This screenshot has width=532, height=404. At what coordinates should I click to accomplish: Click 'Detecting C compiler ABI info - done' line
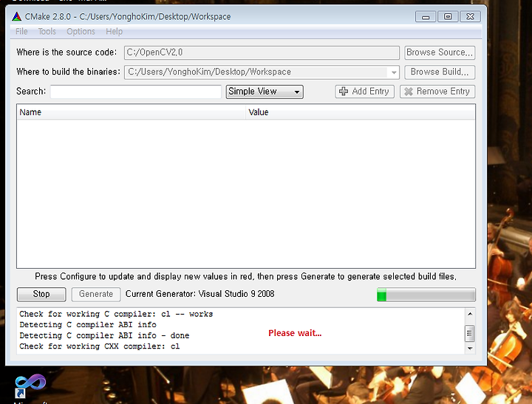(x=104, y=335)
